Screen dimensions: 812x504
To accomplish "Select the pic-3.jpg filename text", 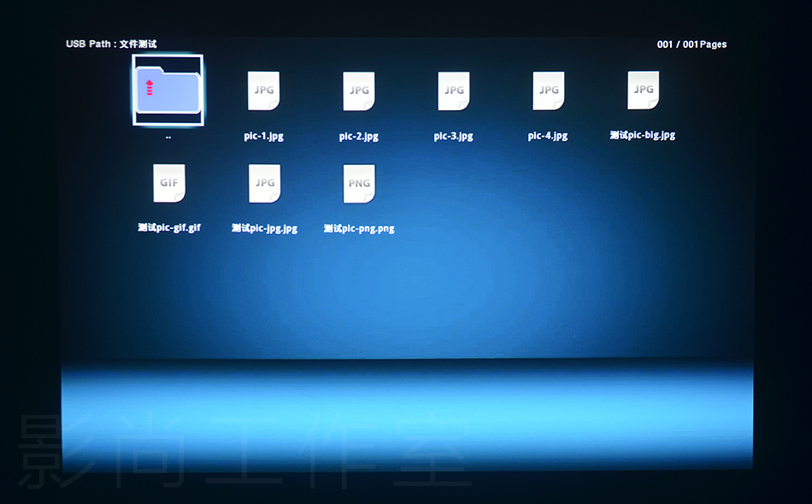I will (453, 136).
